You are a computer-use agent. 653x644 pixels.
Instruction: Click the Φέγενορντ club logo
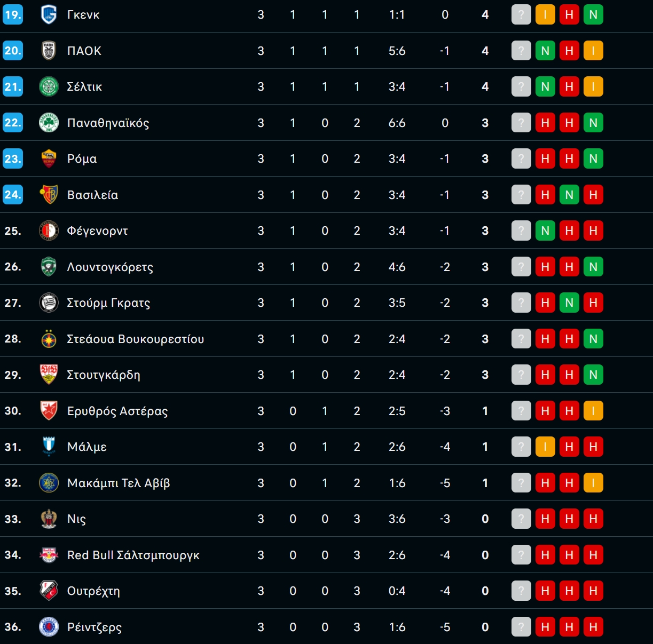pyautogui.click(x=49, y=230)
